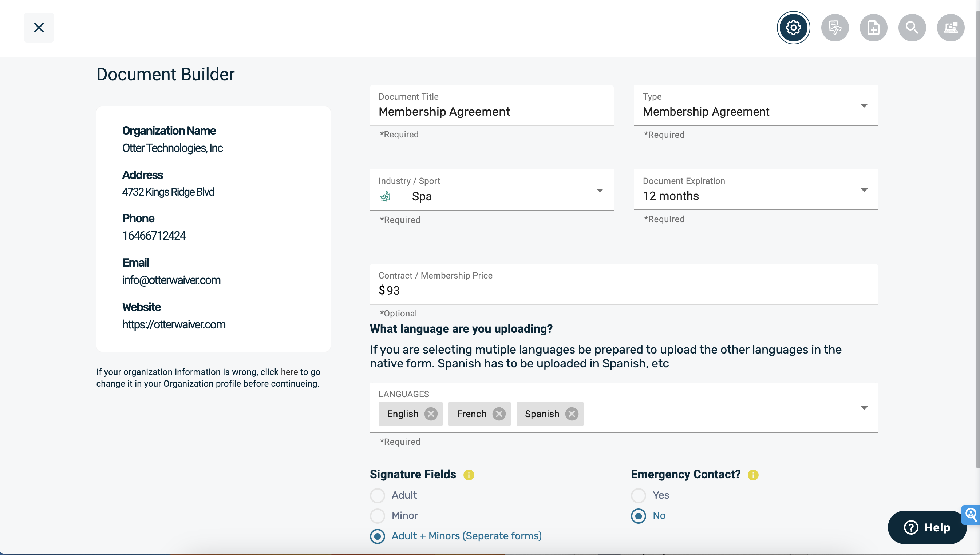Click the add document file icon
980x555 pixels.
point(873,27)
